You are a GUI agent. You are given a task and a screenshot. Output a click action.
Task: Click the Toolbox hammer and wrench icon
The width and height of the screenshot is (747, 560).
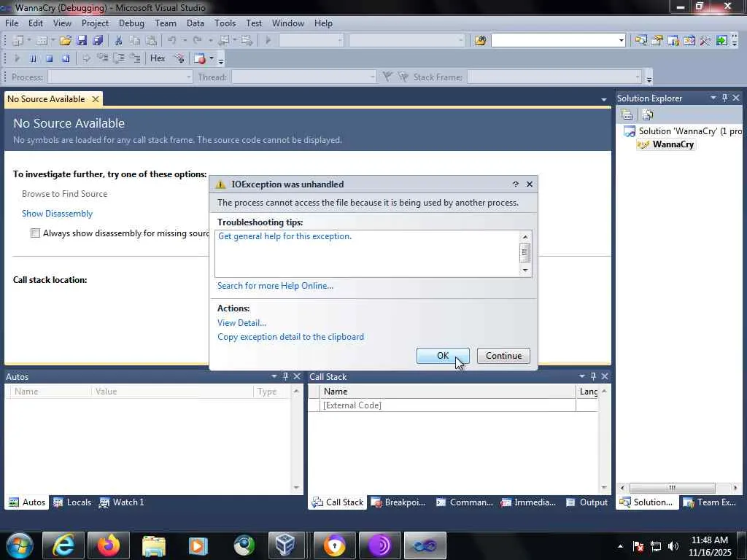705,41
